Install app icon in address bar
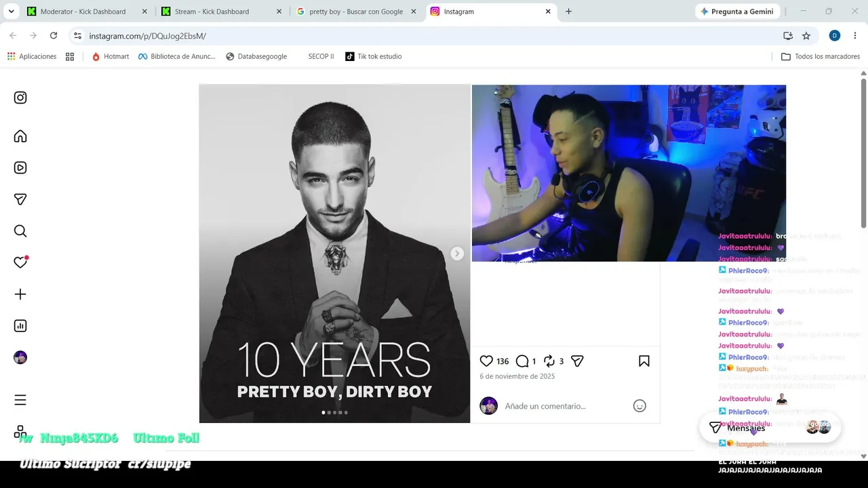The image size is (868, 488). [788, 35]
